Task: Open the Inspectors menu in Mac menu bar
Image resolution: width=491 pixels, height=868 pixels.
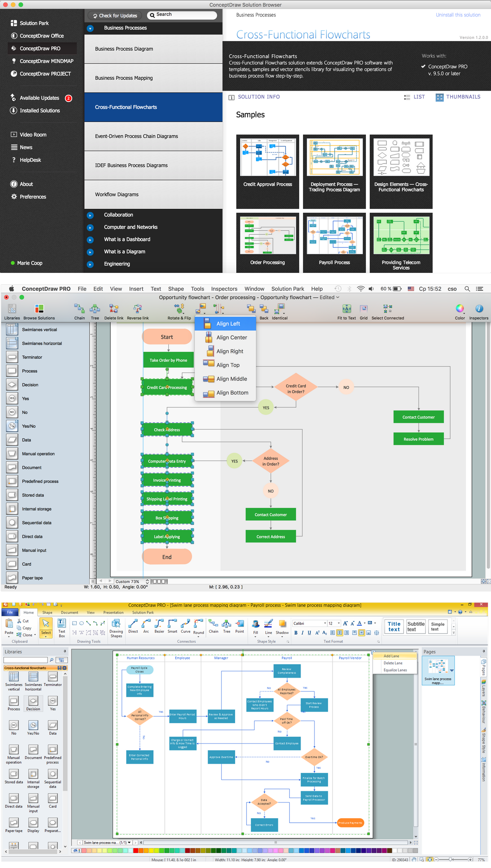Action: pos(224,289)
